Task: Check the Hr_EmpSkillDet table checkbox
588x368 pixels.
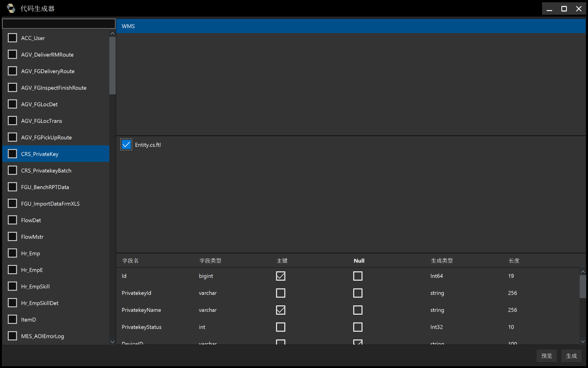Action: click(x=13, y=303)
